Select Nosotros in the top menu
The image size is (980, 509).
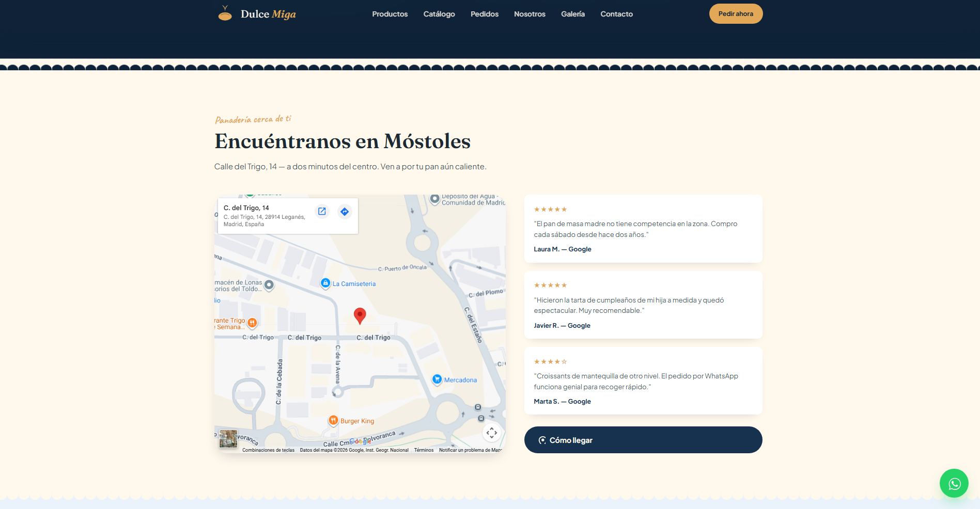(530, 14)
